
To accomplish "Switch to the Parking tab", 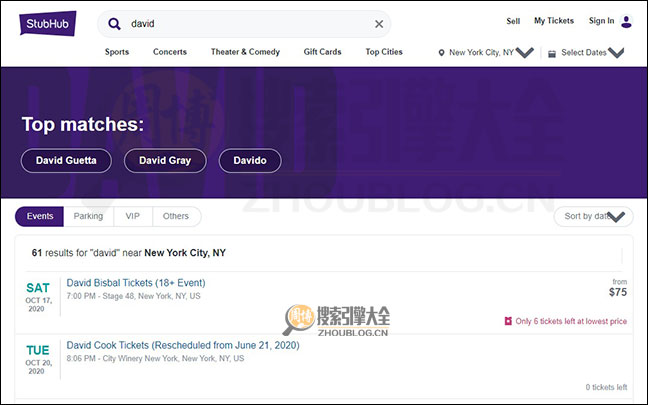I will tap(88, 216).
